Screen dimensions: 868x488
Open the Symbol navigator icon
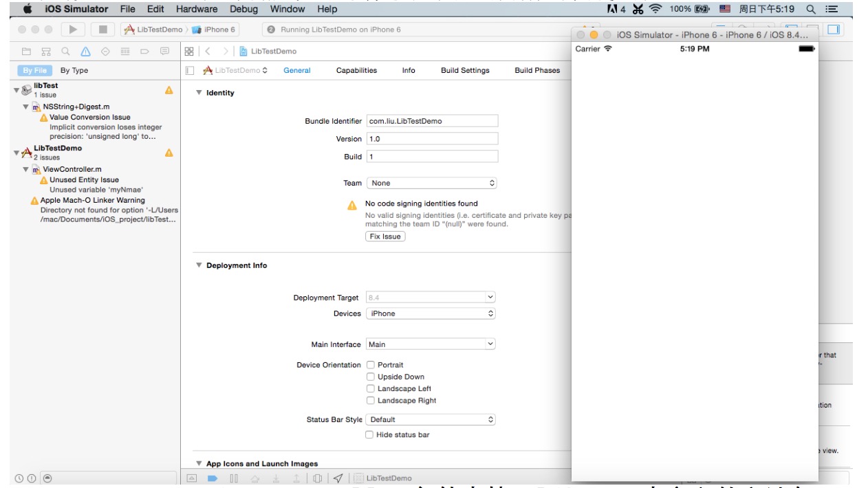[x=46, y=52]
